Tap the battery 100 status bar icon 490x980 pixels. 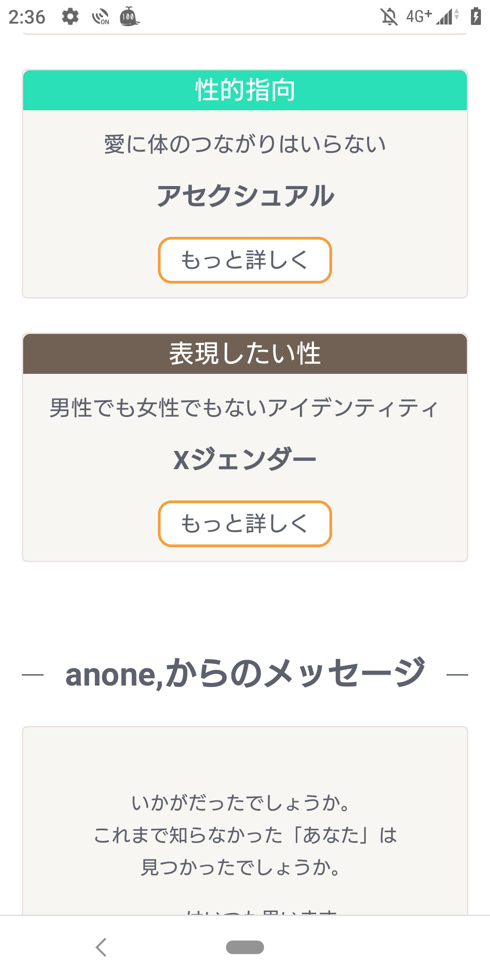(129, 17)
